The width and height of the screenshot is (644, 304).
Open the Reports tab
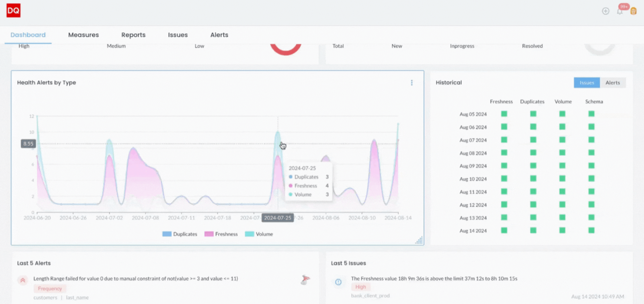(133, 35)
